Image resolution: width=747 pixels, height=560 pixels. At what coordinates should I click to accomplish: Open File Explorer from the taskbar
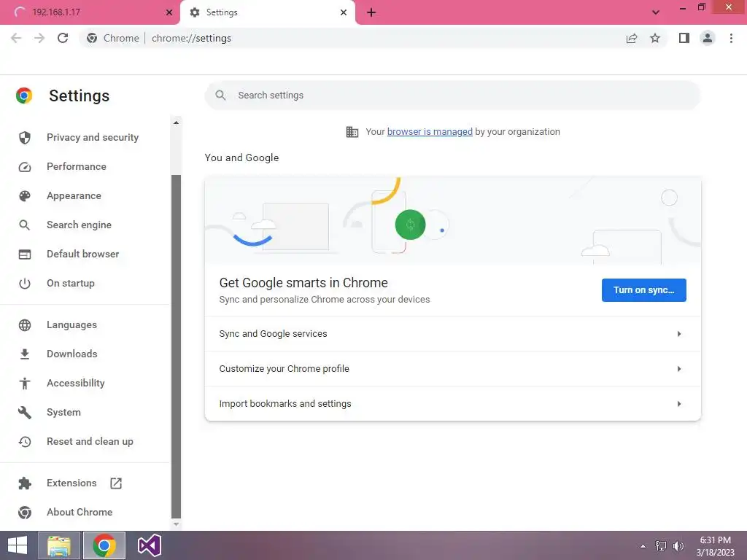click(x=59, y=545)
